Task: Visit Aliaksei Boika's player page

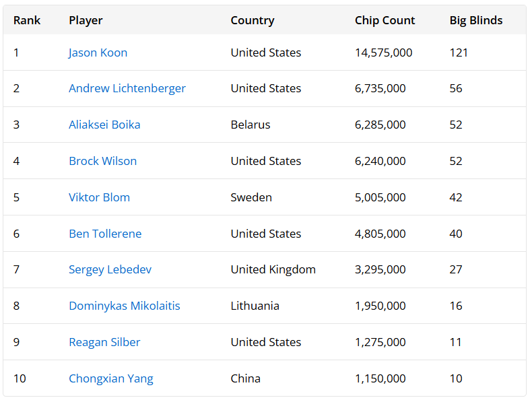Action: tap(104, 125)
